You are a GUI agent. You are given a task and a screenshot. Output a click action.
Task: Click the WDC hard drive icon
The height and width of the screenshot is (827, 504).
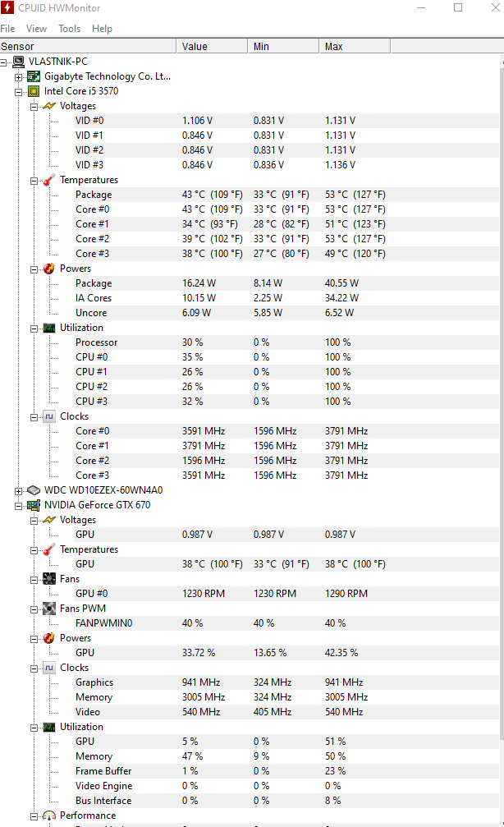coord(34,490)
